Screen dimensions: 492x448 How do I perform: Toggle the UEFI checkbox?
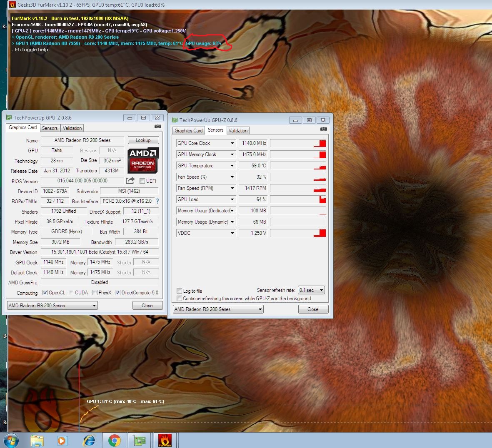tap(142, 181)
